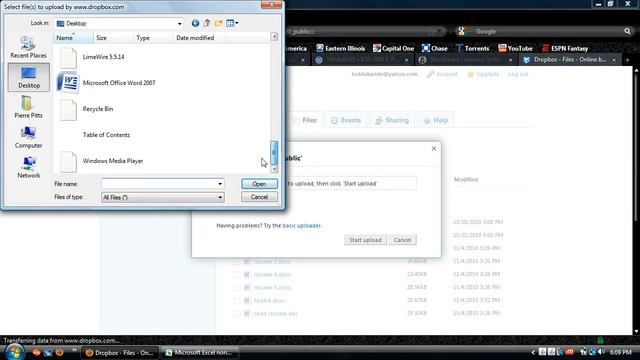Viewport: 640px width, 360px height.
Task: Select the Windows Media Player file icon
Action: (x=68, y=161)
